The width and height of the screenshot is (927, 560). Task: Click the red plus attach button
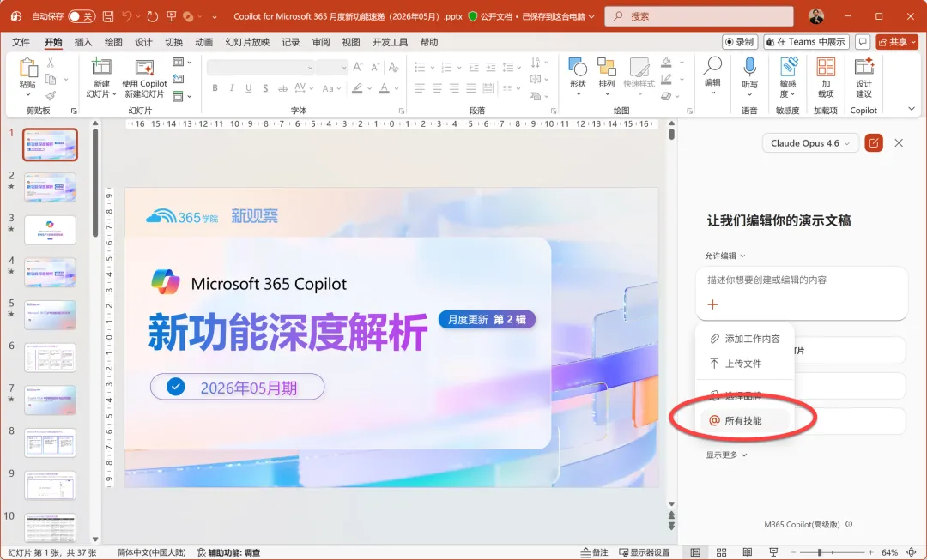click(x=712, y=304)
